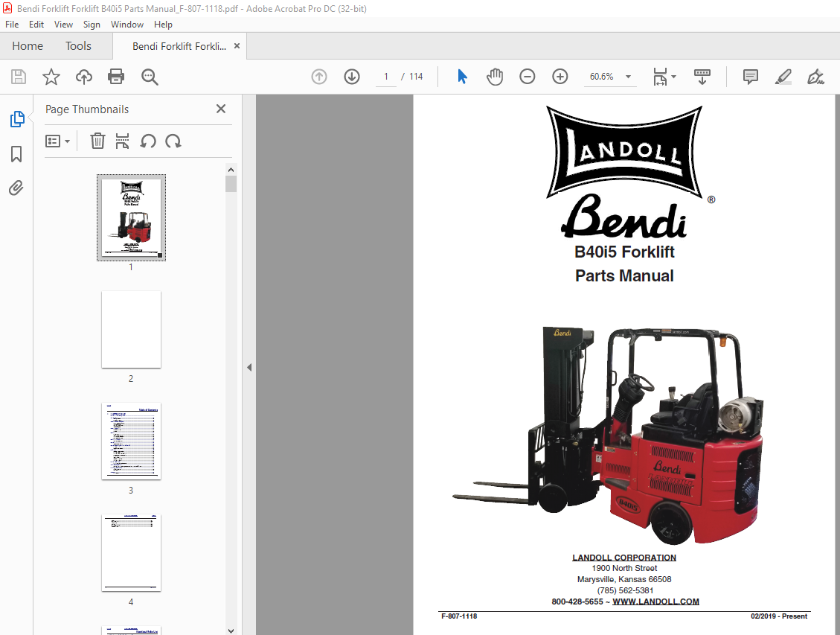
Task: Open the File menu
Action: click(12, 24)
